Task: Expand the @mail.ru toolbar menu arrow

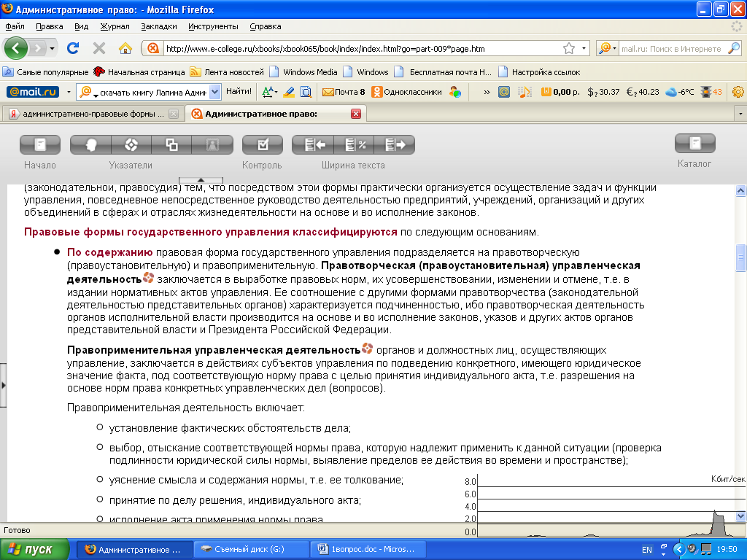Action: [69, 92]
